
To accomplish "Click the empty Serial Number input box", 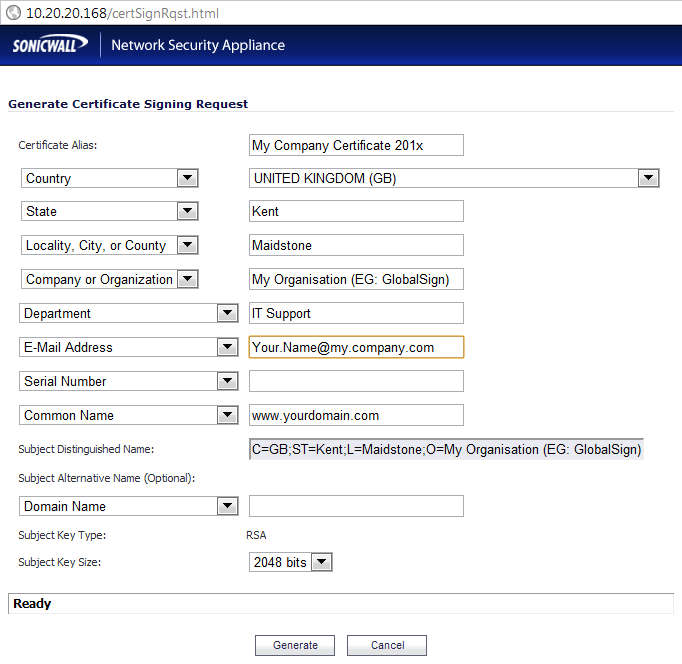I will [x=356, y=381].
